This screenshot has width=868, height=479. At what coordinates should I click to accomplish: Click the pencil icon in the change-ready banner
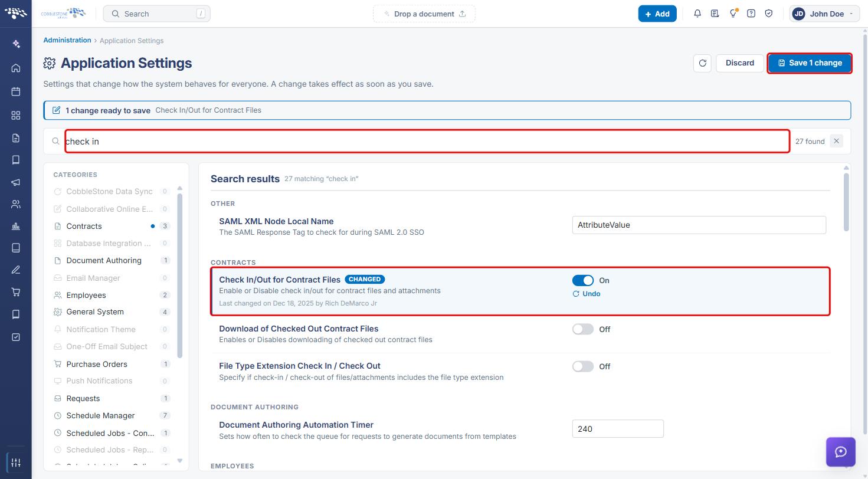56,110
